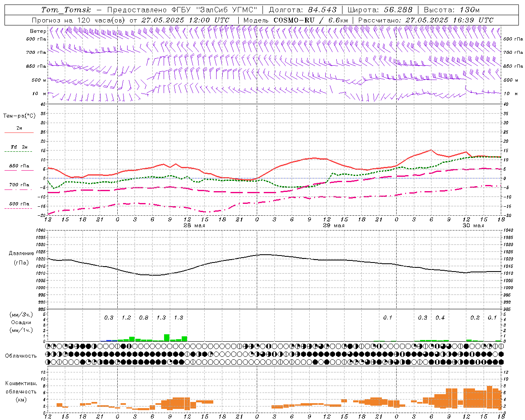Click the 28 мая date label
The height and width of the screenshot is (420, 525).
click(x=194, y=226)
